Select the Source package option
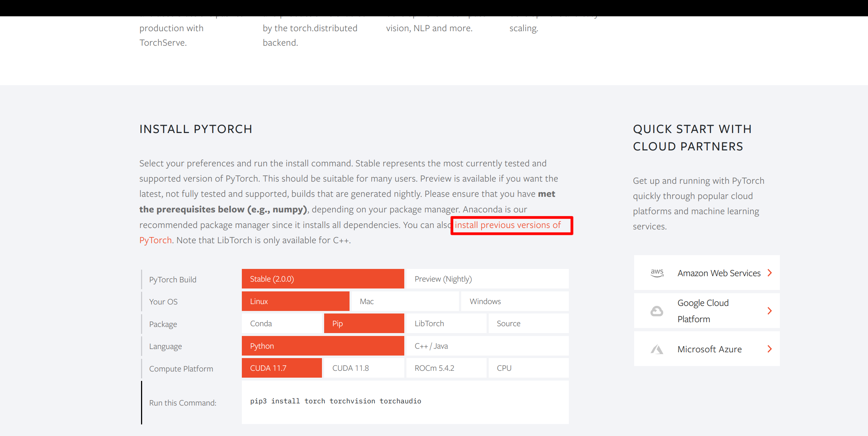Viewport: 868px width, 436px height. pos(528,324)
